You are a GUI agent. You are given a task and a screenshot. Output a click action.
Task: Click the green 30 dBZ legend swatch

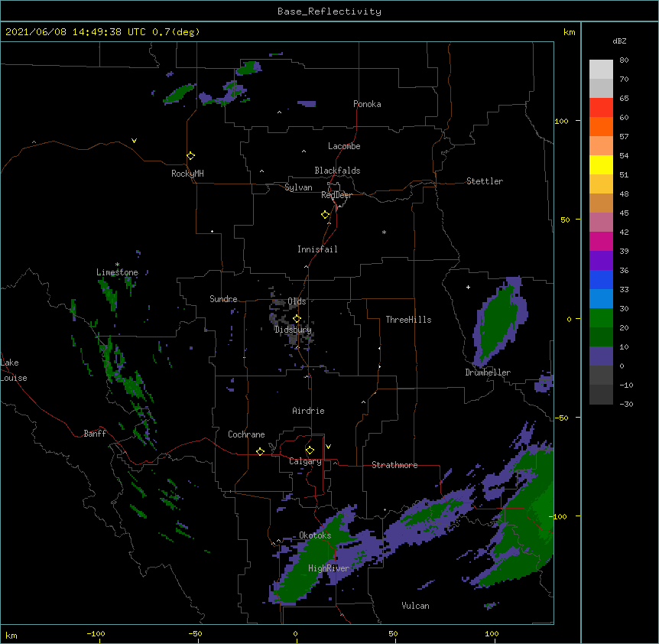(601, 318)
